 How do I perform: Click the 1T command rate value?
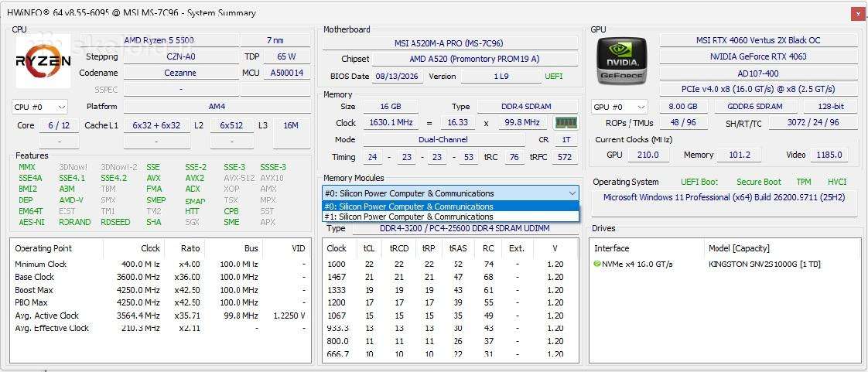coord(566,139)
